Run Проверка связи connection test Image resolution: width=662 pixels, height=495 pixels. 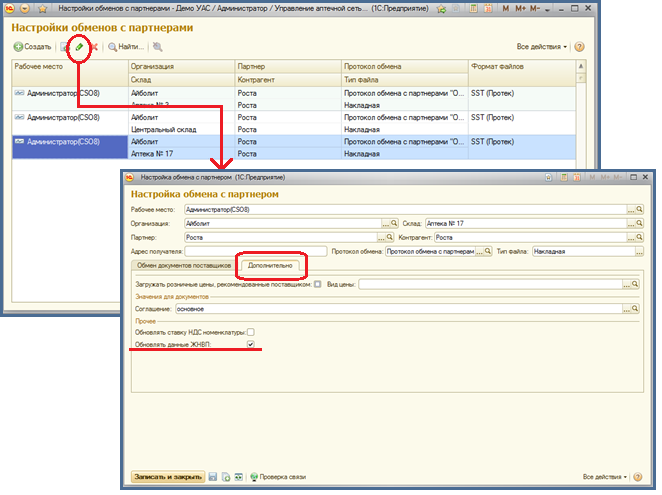click(x=278, y=477)
